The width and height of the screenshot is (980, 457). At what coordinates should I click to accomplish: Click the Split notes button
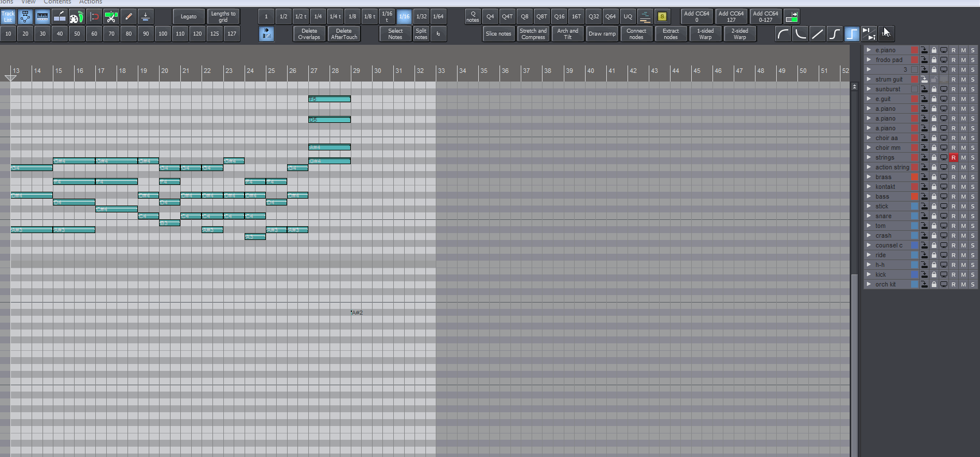[421, 34]
